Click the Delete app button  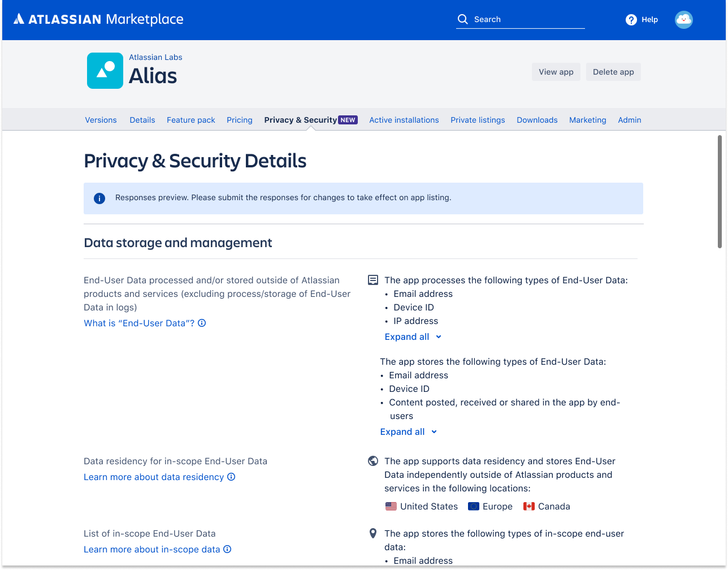click(x=613, y=72)
